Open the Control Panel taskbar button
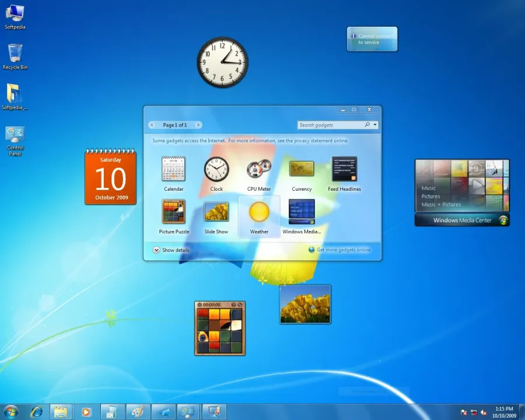Image resolution: width=525 pixels, height=420 pixels. pyautogui.click(x=188, y=412)
